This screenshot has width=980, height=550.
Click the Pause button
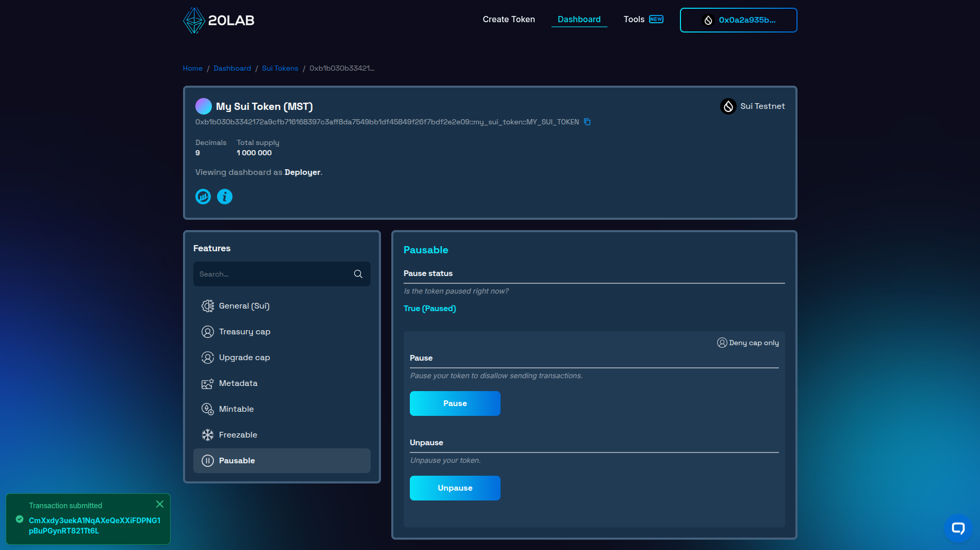coord(455,403)
